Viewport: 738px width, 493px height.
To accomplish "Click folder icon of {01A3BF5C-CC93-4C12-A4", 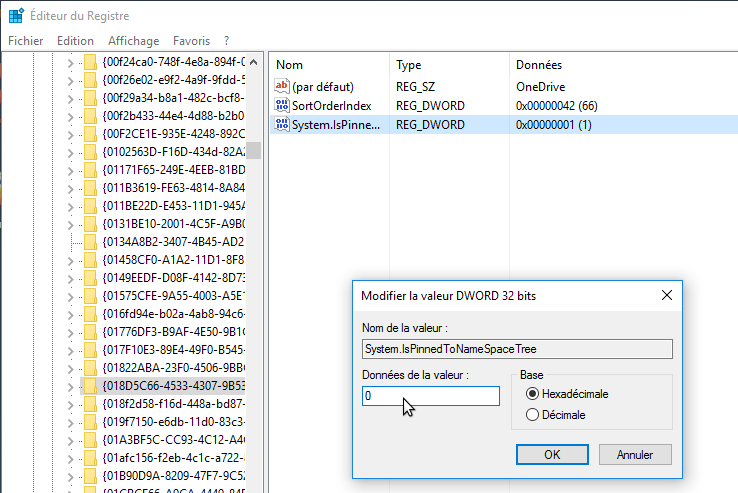I will point(90,440).
